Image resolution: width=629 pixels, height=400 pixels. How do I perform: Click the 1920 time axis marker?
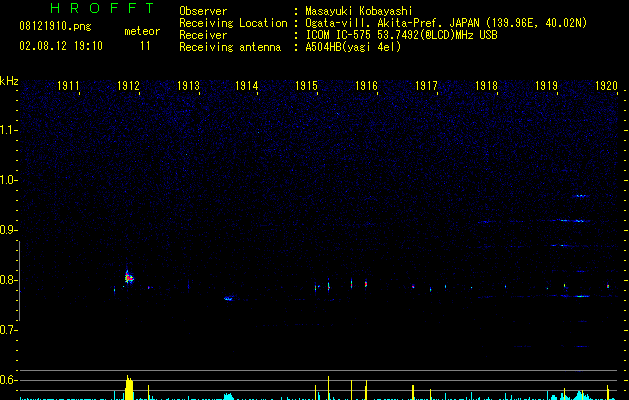[606, 85]
